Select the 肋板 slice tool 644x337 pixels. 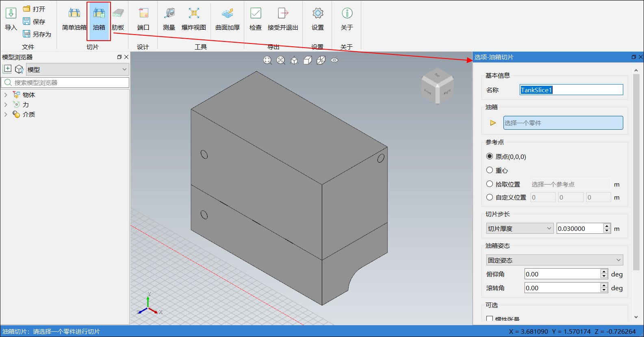pyautogui.click(x=118, y=18)
